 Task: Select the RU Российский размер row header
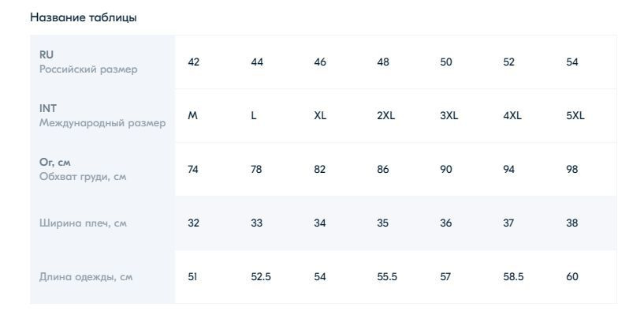(x=102, y=62)
